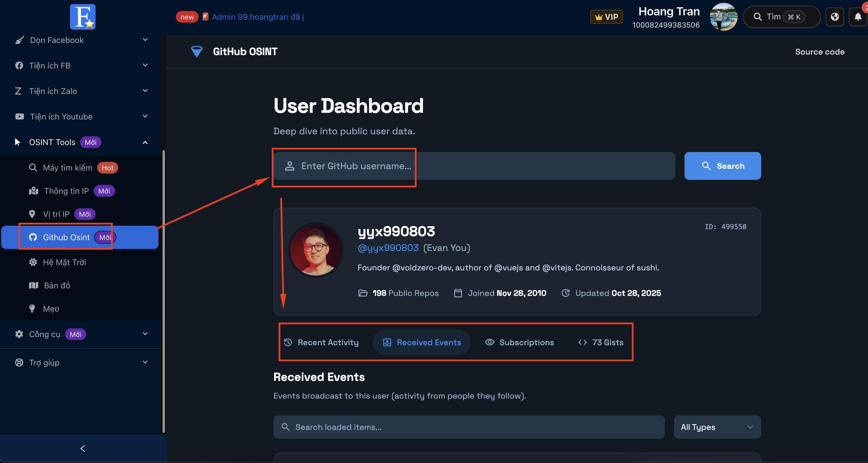Screen dimensions: 868x463
Task: Open Hoang Tran profile avatar
Action: tap(723, 17)
